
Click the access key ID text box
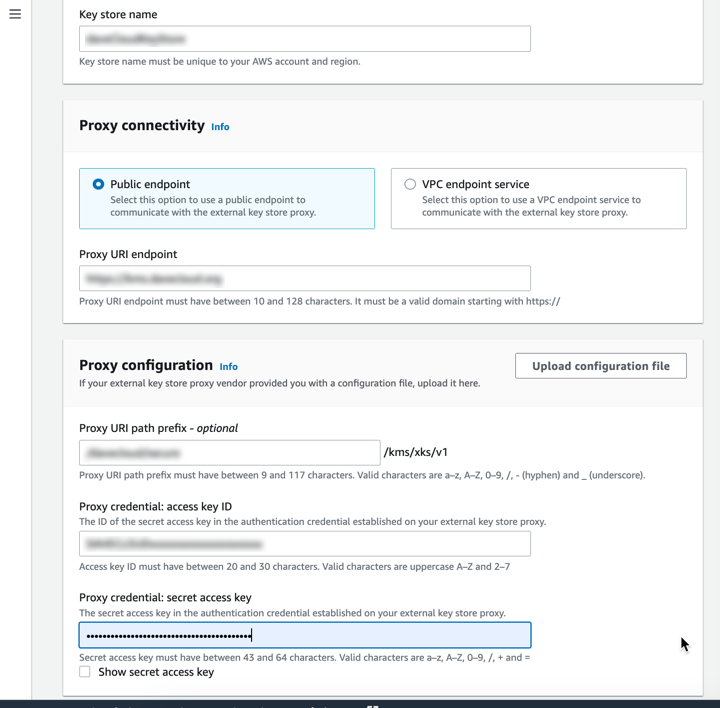tap(304, 543)
